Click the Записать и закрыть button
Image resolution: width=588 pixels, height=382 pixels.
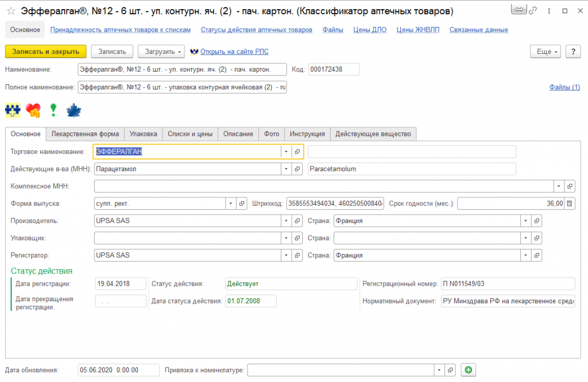46,52
